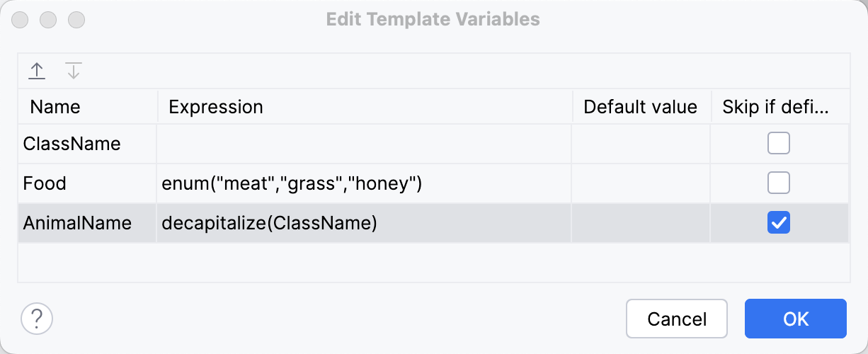Uncheck Skip if defined for AnimalName
Screen dimensions: 868x354
tap(779, 223)
